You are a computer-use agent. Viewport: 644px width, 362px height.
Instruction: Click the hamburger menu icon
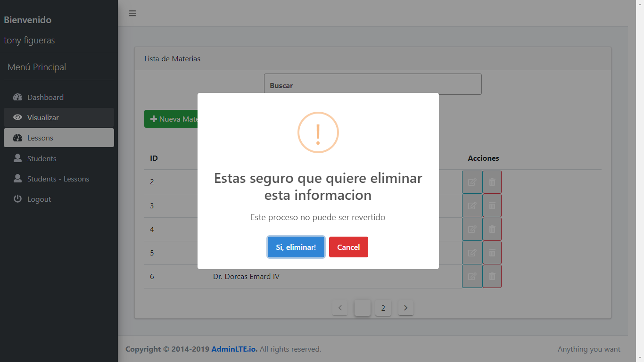(x=132, y=13)
